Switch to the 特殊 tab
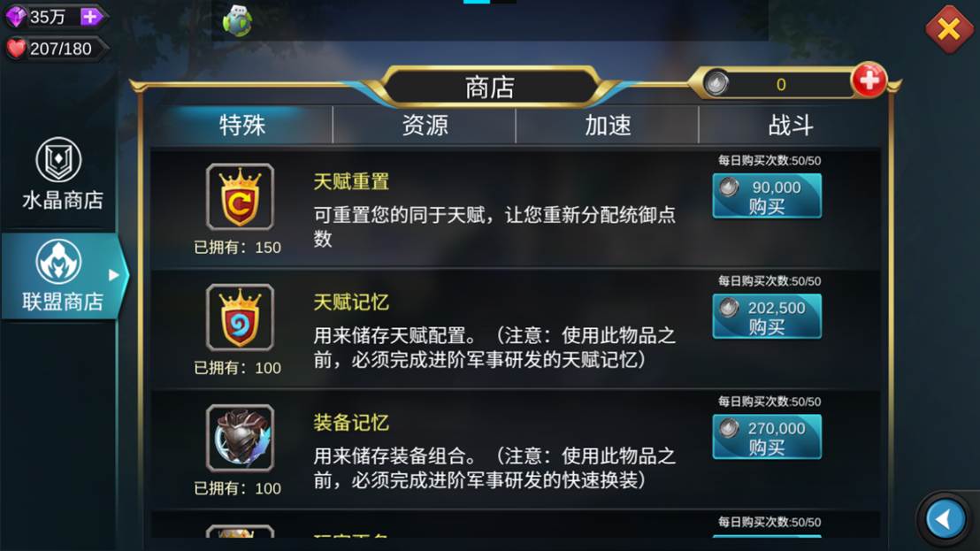Image resolution: width=980 pixels, height=551 pixels. pos(241,125)
